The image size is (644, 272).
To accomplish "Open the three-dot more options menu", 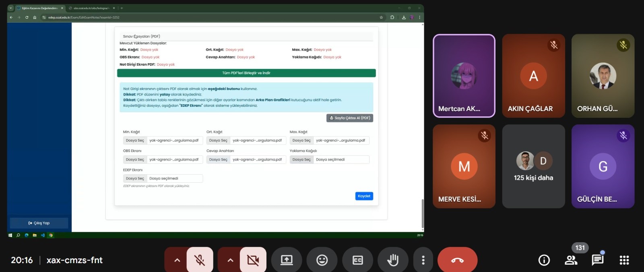I will pyautogui.click(x=423, y=260).
